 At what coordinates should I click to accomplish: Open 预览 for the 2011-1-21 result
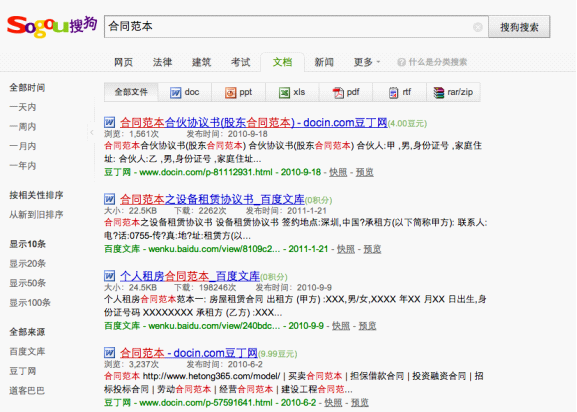[x=372, y=249]
